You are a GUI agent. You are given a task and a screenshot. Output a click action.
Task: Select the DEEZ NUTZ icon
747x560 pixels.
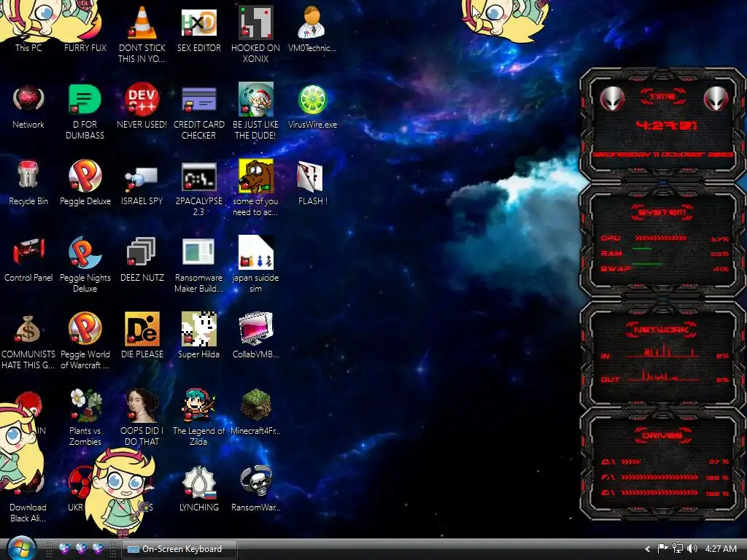coord(142,252)
